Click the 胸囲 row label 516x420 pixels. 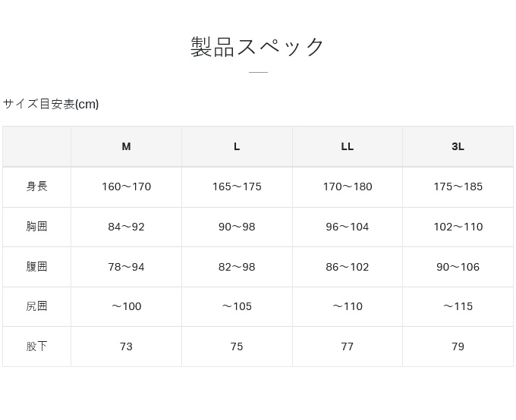[x=36, y=227]
